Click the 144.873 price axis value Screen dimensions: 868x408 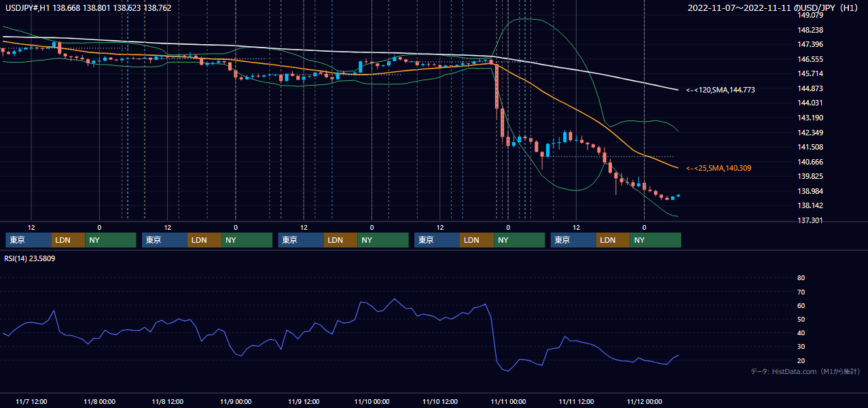[810, 88]
